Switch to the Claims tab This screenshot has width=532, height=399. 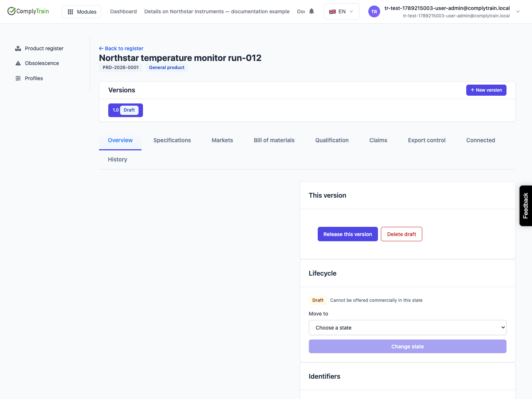378,140
